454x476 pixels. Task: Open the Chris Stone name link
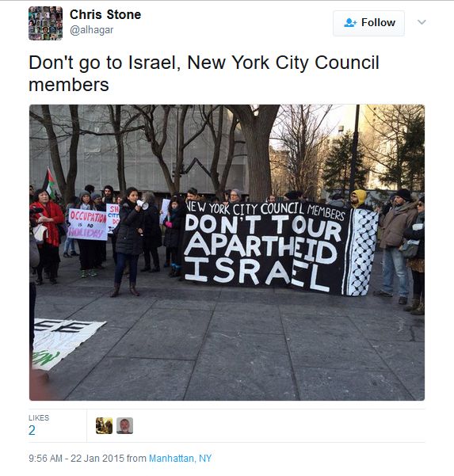[105, 14]
